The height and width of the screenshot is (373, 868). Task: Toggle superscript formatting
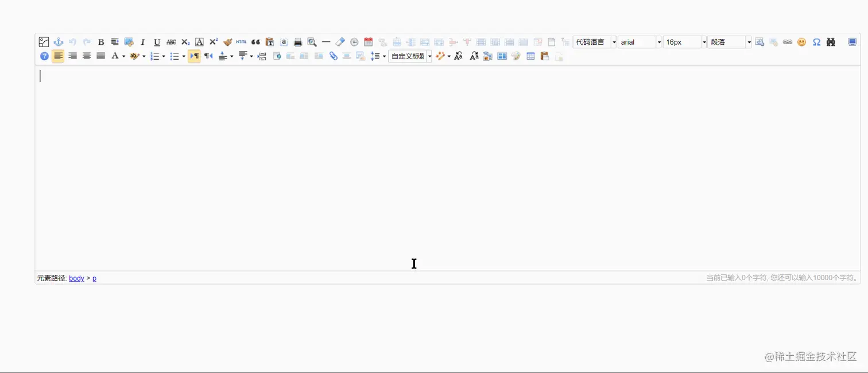214,42
